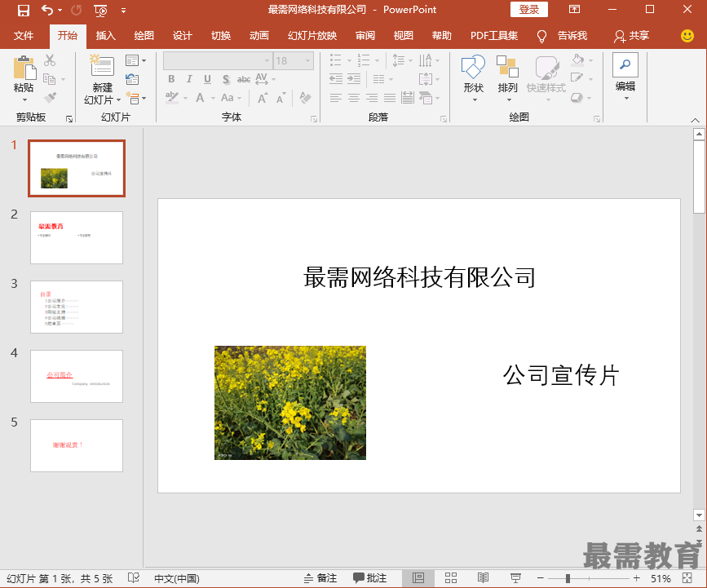Image resolution: width=707 pixels, height=588 pixels.
Task: Switch to the 切换 transitions tab
Action: tap(221, 36)
